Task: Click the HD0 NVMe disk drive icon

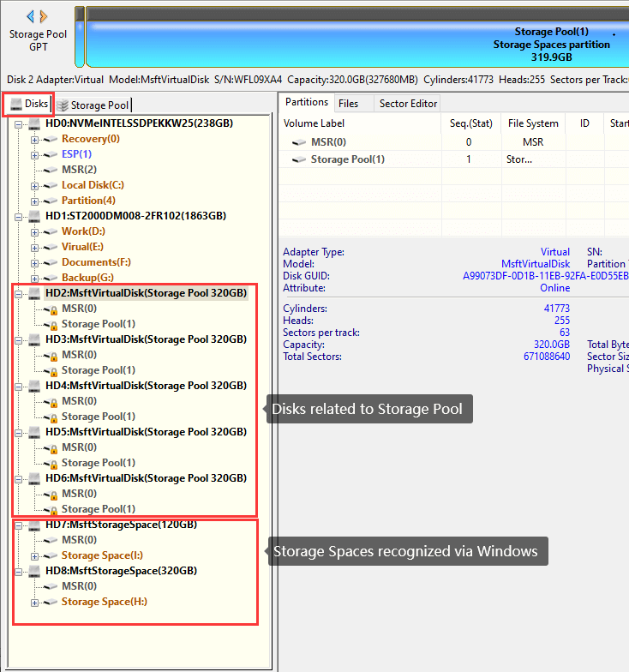Action: pyautogui.click(x=35, y=123)
